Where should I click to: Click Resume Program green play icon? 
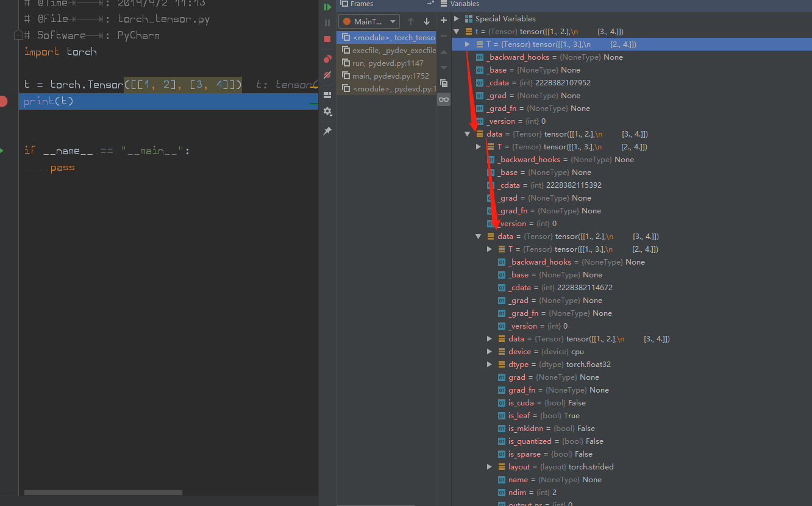(x=327, y=7)
